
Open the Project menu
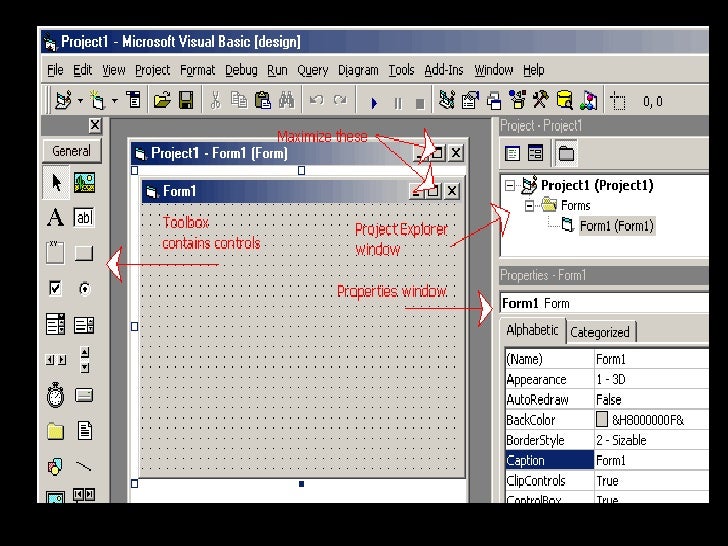tap(152, 70)
